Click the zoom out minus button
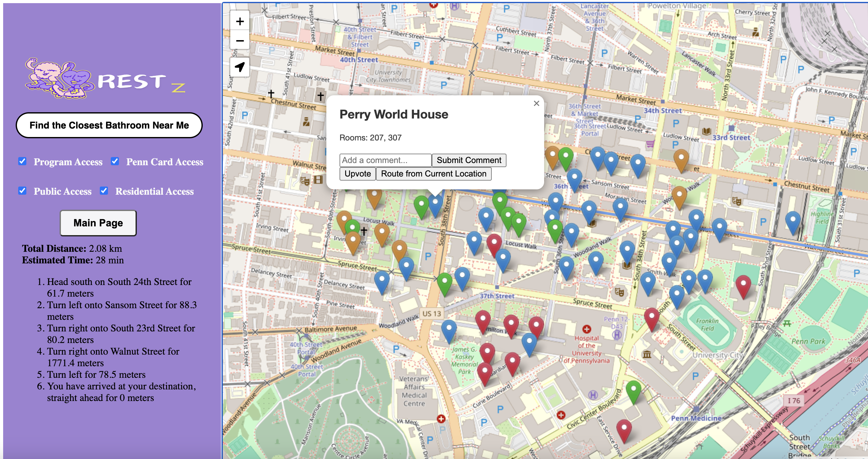Image resolution: width=868 pixels, height=459 pixels. coord(239,41)
